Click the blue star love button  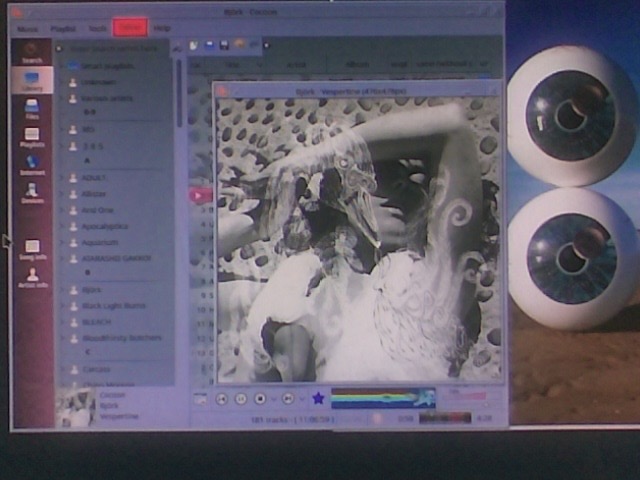318,398
